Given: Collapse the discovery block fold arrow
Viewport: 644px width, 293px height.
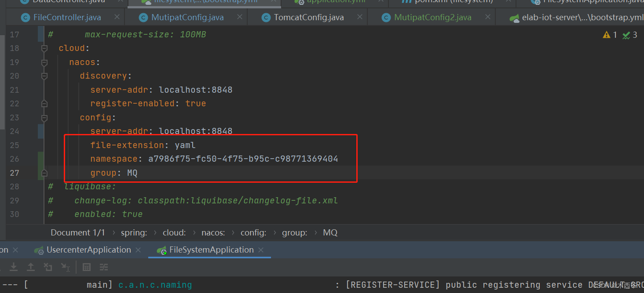Looking at the screenshot, I should [x=44, y=76].
